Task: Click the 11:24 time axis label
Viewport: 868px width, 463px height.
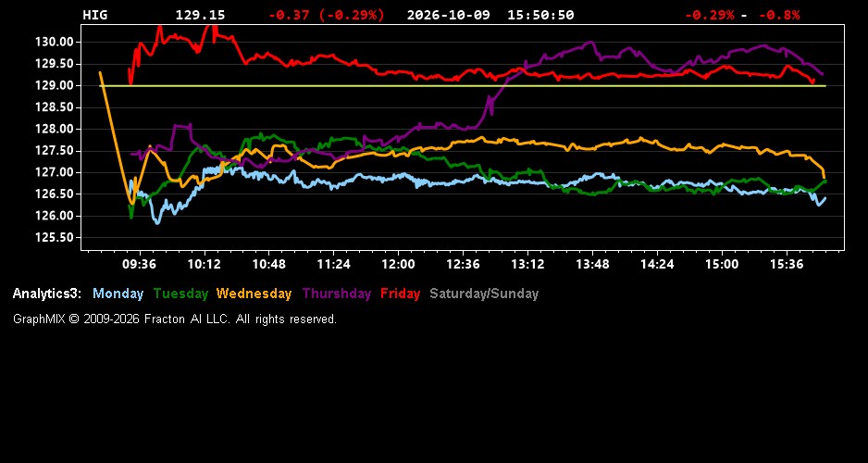Action: [x=333, y=264]
